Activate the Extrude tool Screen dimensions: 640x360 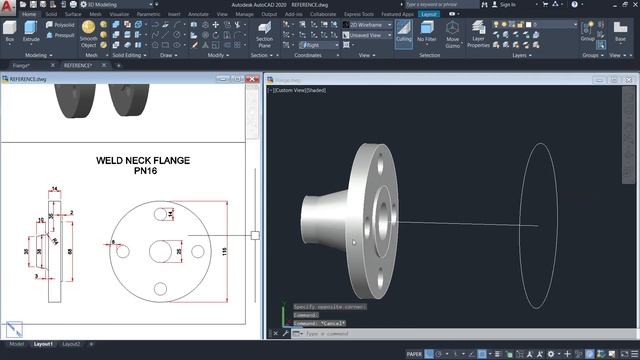click(31, 32)
